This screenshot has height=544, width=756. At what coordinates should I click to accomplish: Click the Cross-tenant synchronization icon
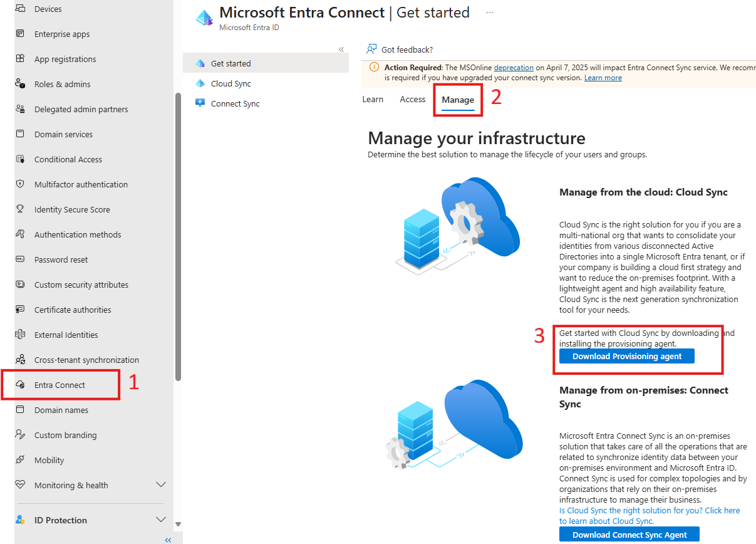[x=20, y=360]
